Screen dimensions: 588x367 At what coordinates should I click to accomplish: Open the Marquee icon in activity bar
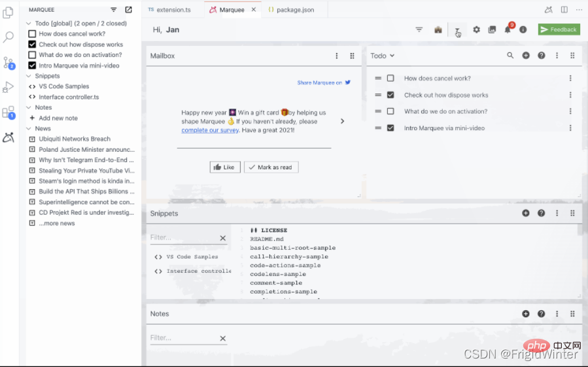9,137
